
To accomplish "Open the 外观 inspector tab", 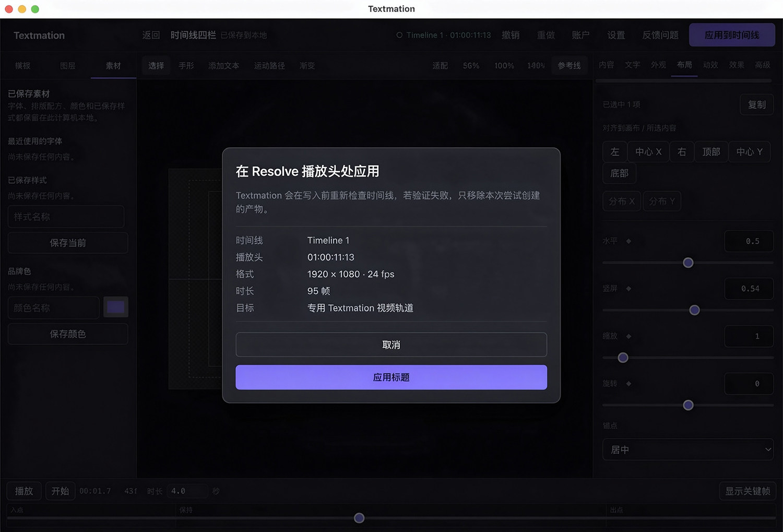I will (x=658, y=65).
